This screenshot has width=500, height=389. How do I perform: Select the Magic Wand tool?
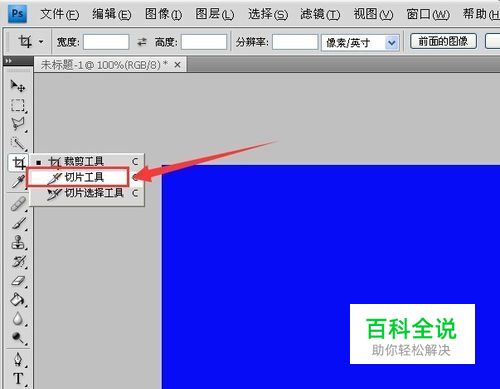click(x=18, y=143)
